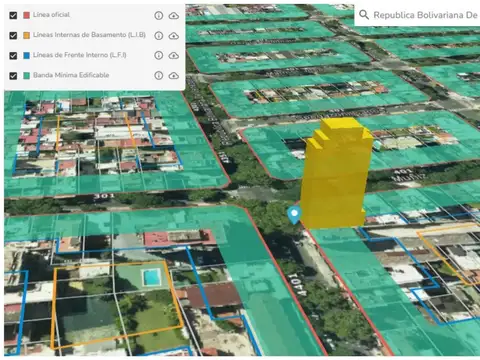Click the orange L.I.B color swatch
Screen dimensions: 480x360
click(26, 35)
